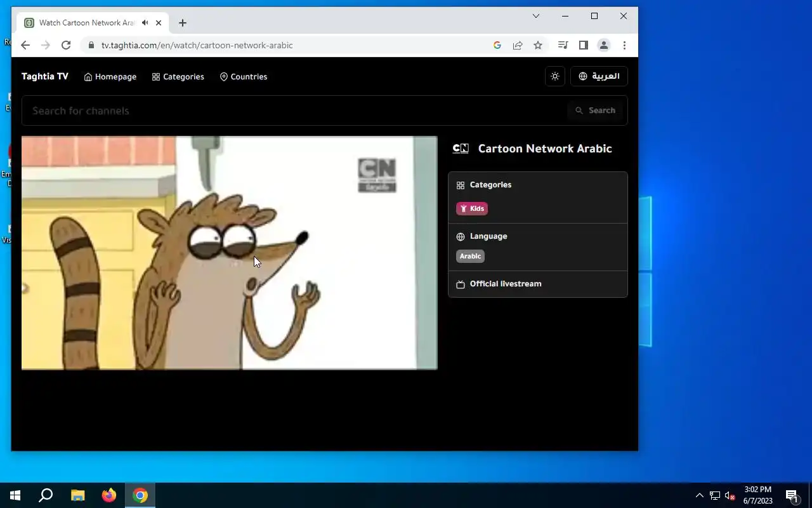Open the Categories nav menu
The height and width of the screenshot is (508, 812).
[x=178, y=77]
